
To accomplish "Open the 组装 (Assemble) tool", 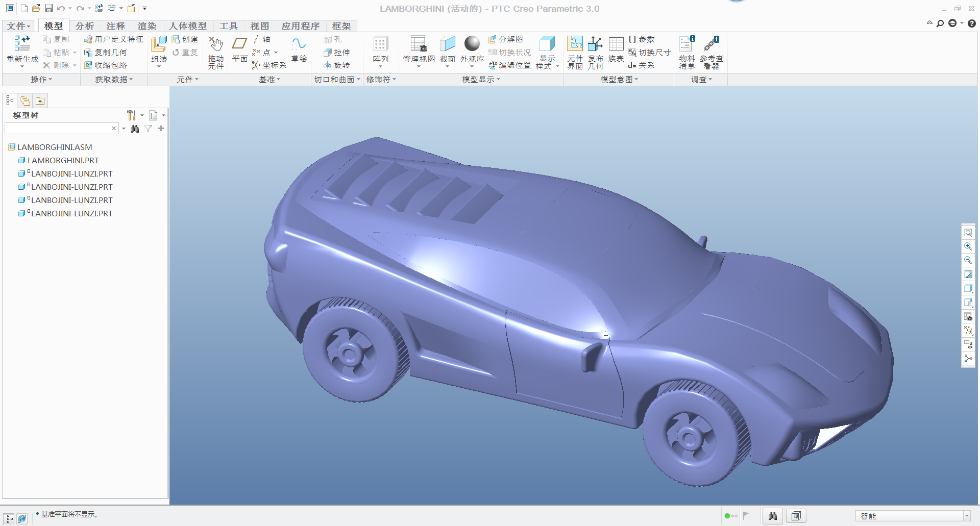I will click(x=159, y=44).
